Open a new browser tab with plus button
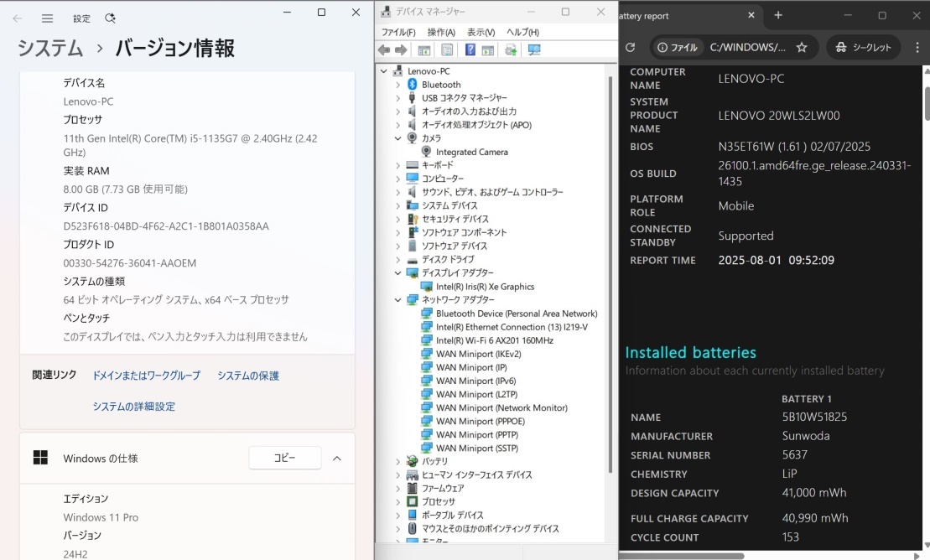Viewport: 930px width, 560px height. coord(778,15)
